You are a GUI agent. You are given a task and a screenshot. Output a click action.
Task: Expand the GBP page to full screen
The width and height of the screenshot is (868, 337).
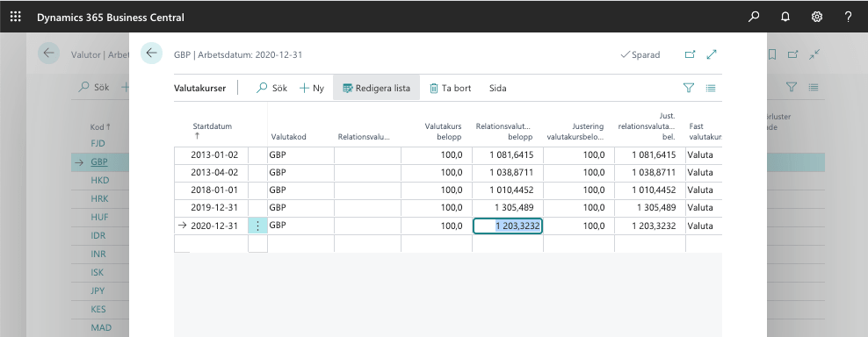(712, 54)
